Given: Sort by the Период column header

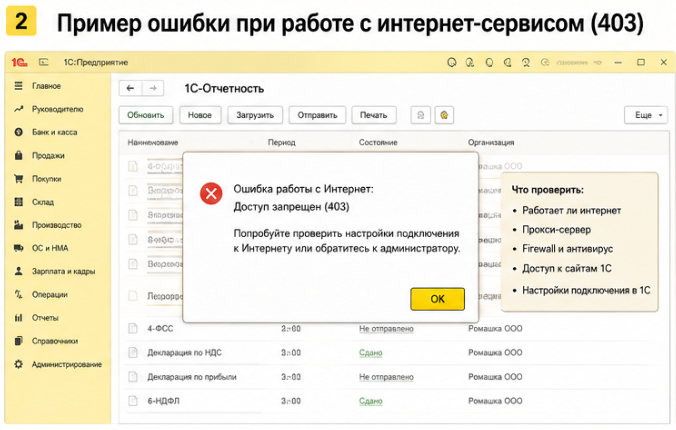Looking at the screenshot, I should [x=282, y=142].
